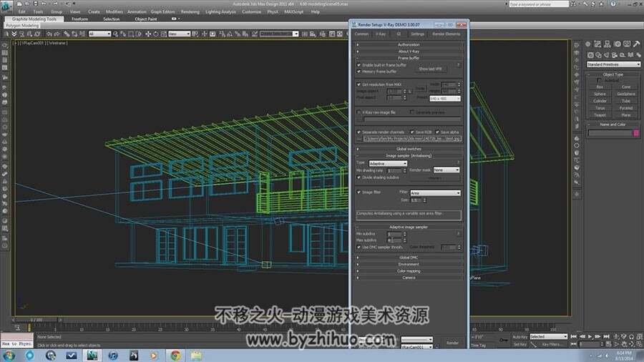The height and width of the screenshot is (362, 644).
Task: Switch to Render Elements tab
Action: click(447, 34)
